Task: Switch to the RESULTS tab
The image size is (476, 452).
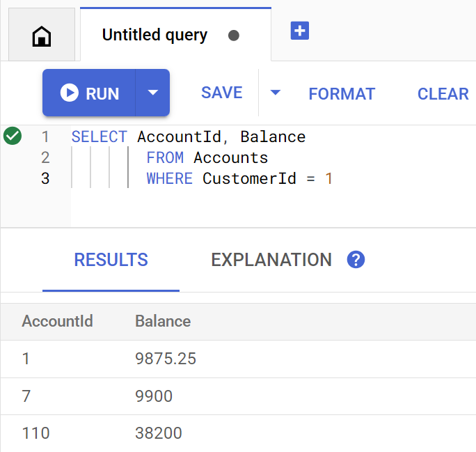Action: click(x=111, y=260)
